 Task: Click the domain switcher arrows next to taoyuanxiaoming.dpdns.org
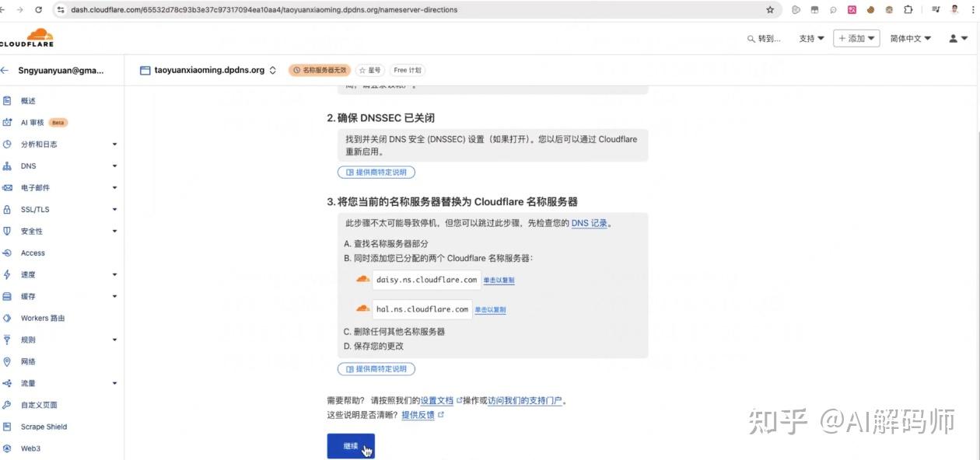tap(273, 69)
